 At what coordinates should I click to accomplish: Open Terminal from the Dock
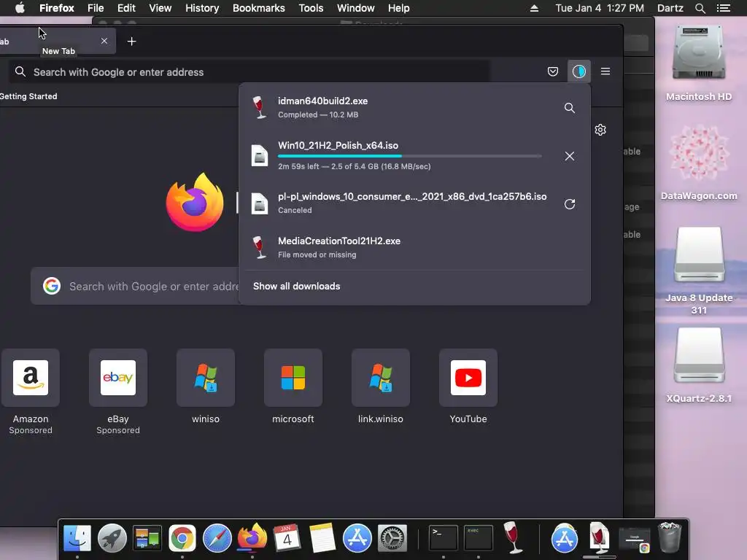(443, 538)
